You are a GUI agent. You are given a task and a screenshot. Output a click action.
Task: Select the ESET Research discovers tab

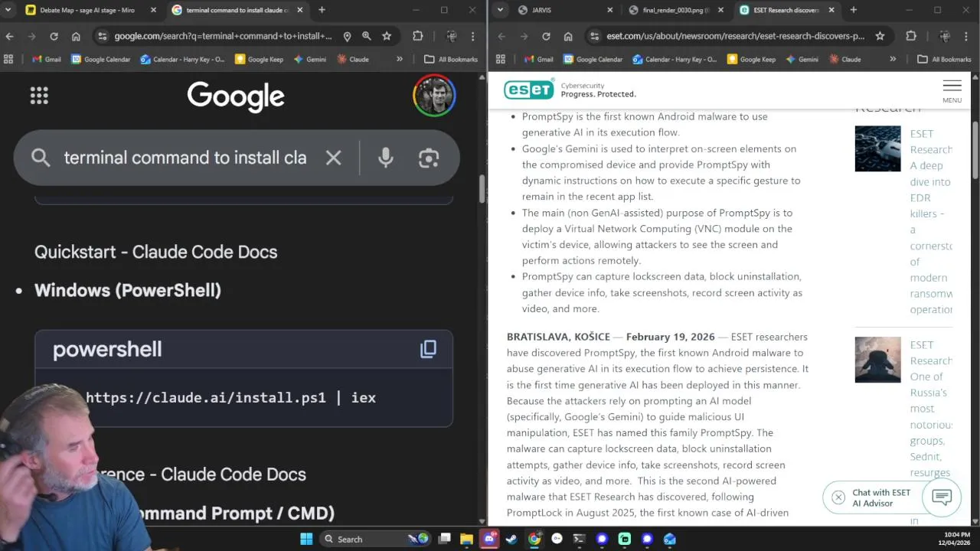pyautogui.click(x=785, y=10)
